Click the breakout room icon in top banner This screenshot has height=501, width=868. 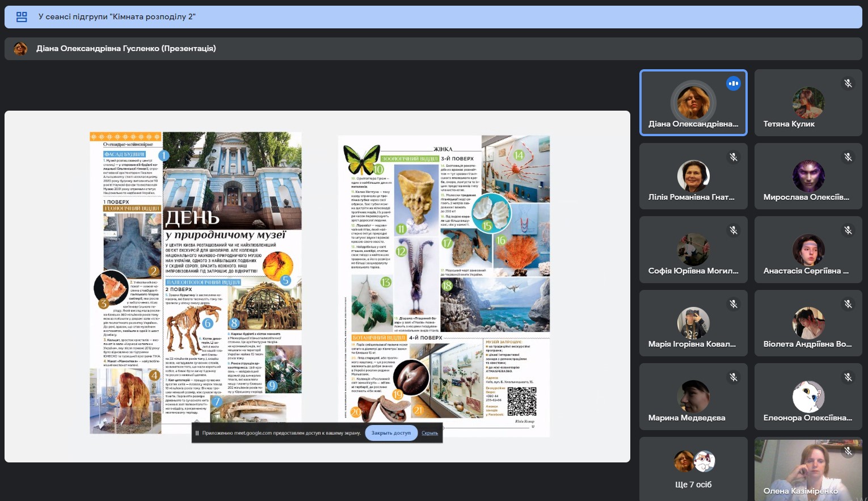click(x=22, y=17)
